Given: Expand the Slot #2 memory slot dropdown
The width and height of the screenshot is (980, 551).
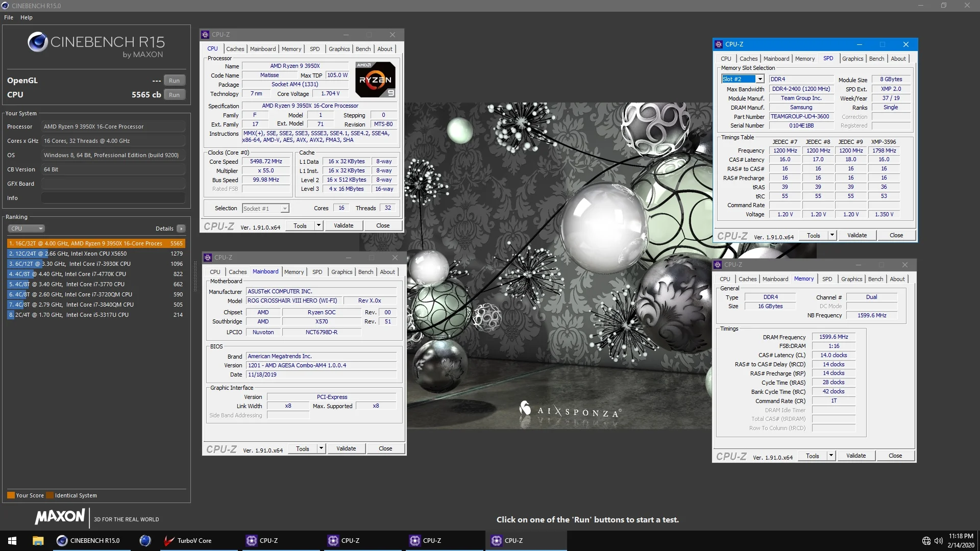Looking at the screenshot, I should (760, 79).
